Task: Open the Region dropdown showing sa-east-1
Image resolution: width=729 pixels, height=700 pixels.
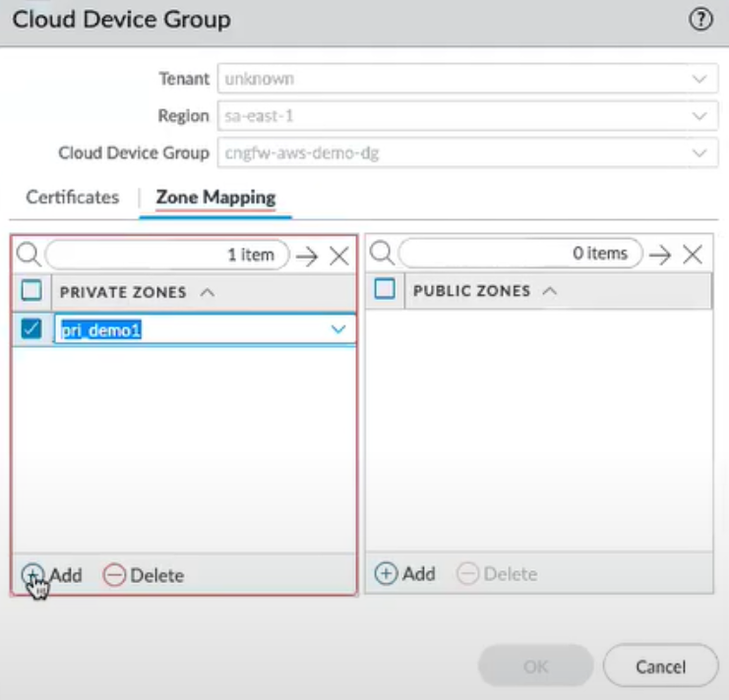Action: click(x=699, y=116)
